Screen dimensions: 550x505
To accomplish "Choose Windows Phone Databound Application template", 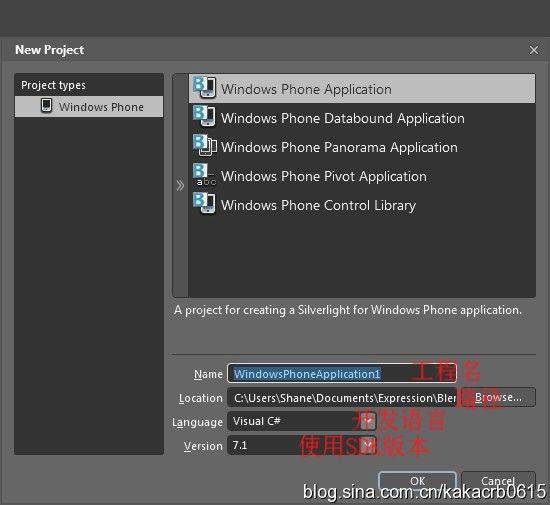I will coord(362,118).
